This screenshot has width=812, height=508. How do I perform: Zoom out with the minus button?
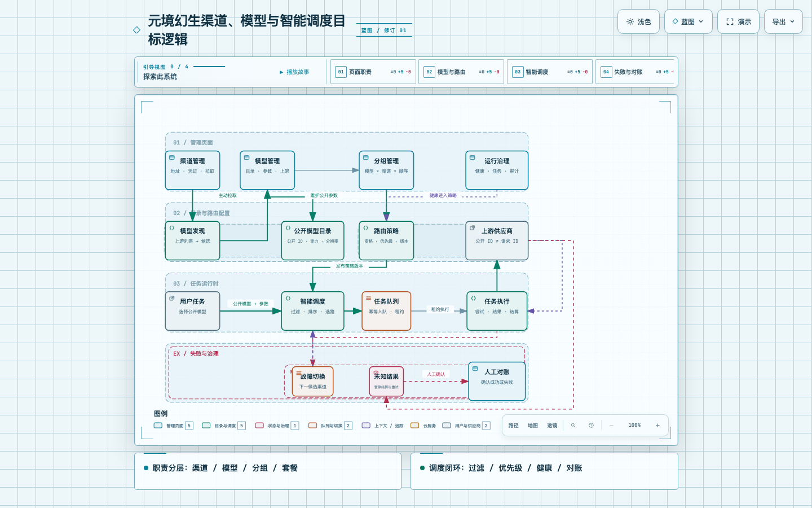(611, 426)
